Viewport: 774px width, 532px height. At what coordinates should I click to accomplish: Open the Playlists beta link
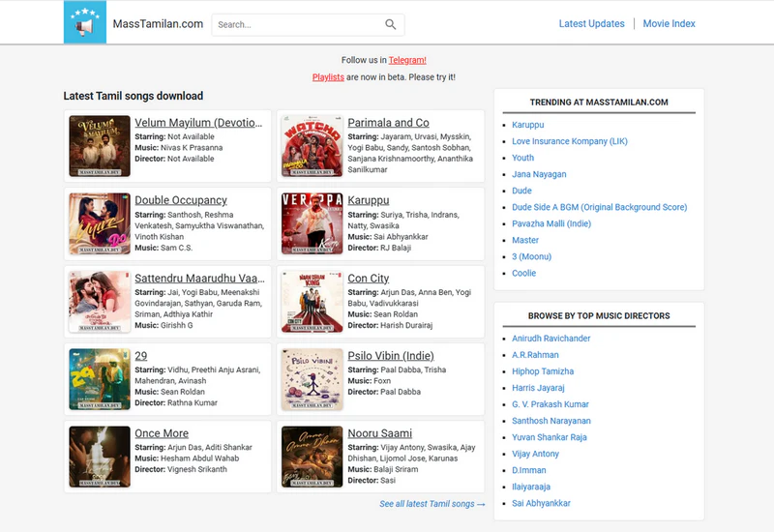click(x=328, y=77)
